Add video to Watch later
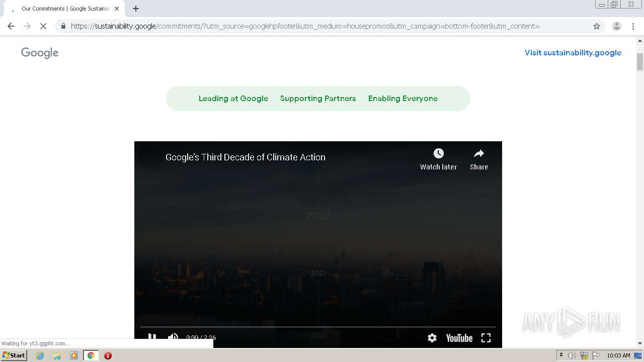This screenshot has height=362, width=644. tap(438, 159)
